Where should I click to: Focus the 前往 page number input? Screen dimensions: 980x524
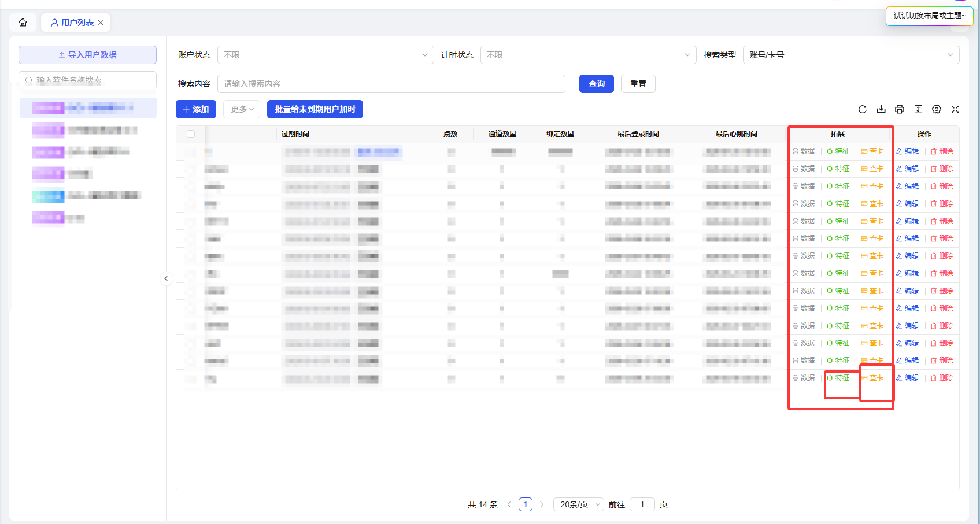[642, 504]
